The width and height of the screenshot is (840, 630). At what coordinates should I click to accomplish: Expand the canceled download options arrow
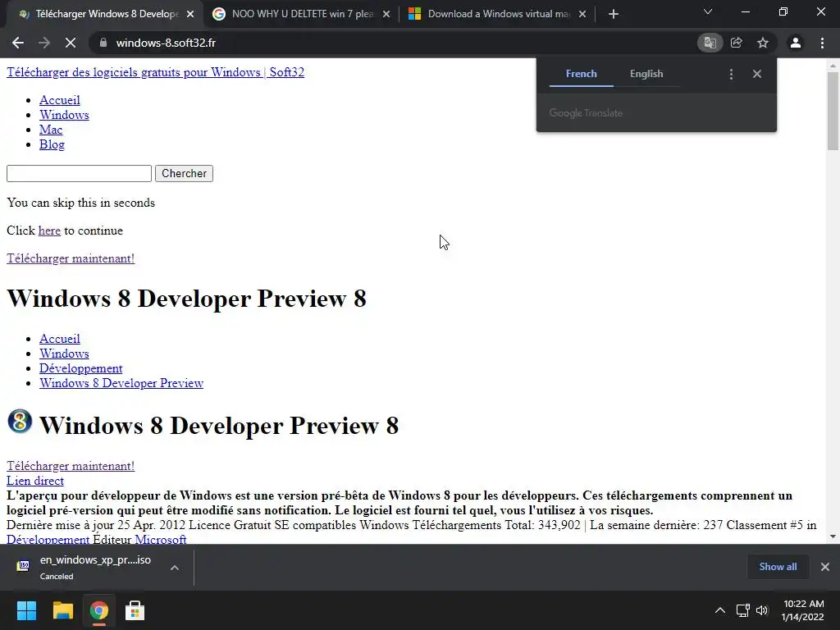click(175, 568)
